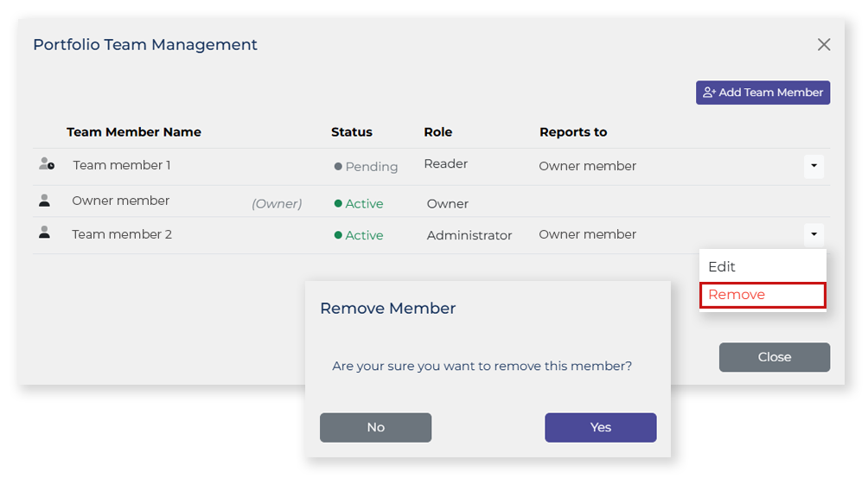Click the pending user icon for Team member 1
Image resolution: width=868 pixels, height=485 pixels.
[x=47, y=164]
